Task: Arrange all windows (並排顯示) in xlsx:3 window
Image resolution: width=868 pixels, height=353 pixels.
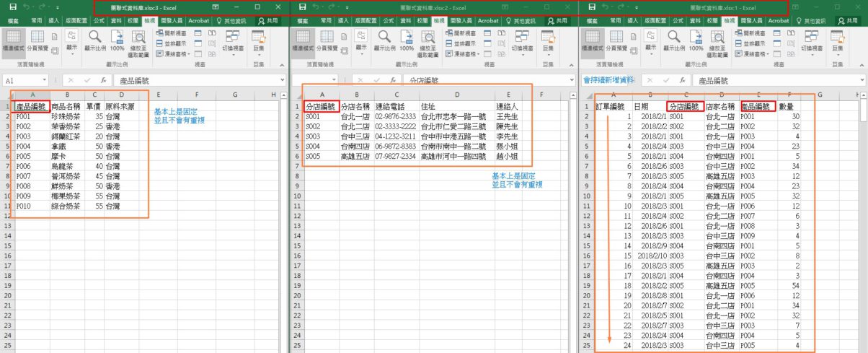Action: (x=172, y=43)
